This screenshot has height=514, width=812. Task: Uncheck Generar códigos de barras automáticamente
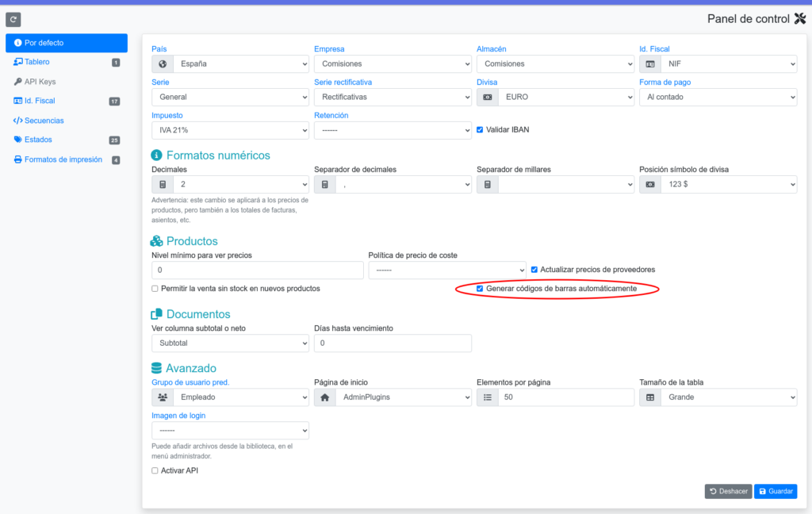tap(480, 289)
